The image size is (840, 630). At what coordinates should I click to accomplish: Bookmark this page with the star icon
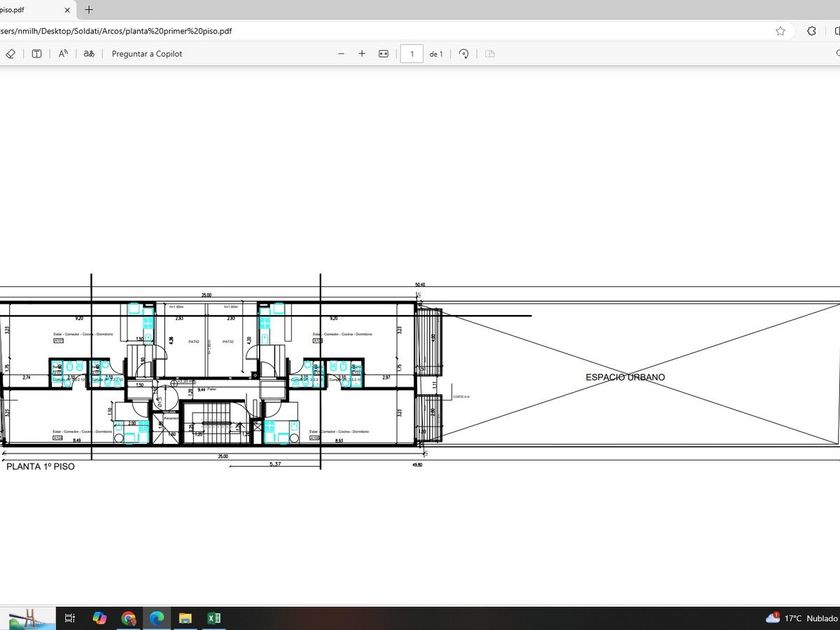[x=781, y=31]
